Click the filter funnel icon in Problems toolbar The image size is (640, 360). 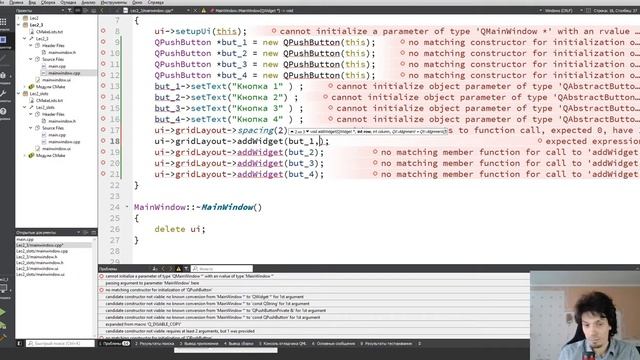[x=186, y=269]
